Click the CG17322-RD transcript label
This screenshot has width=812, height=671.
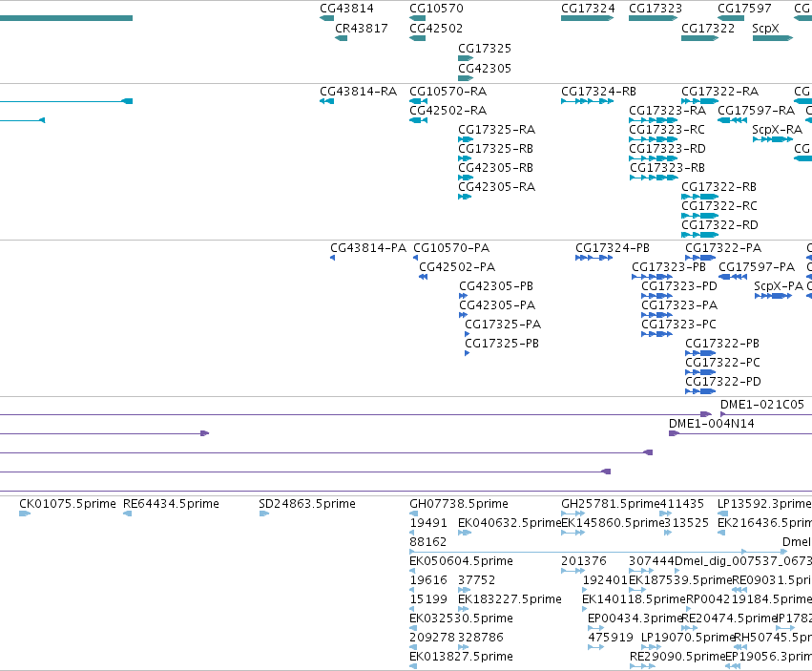tap(719, 225)
